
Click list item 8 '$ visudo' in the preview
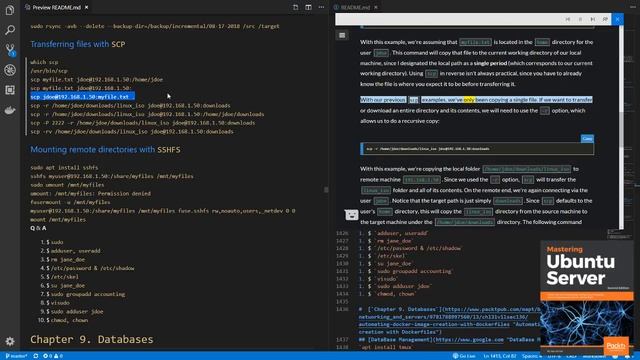(57, 303)
